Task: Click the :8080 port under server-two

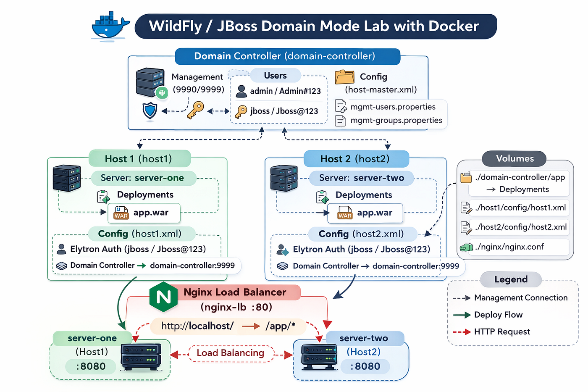Action: coord(365,366)
